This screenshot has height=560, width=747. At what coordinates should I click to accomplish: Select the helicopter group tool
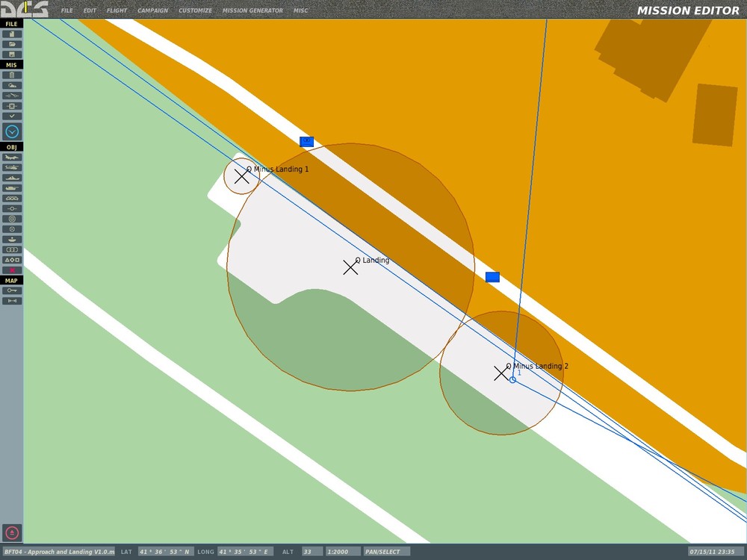click(x=12, y=167)
